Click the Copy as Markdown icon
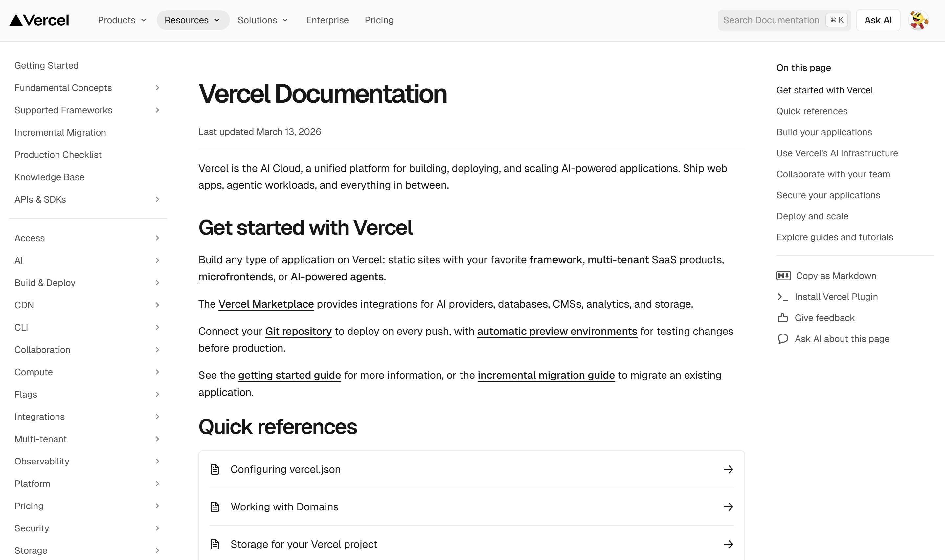 783,276
